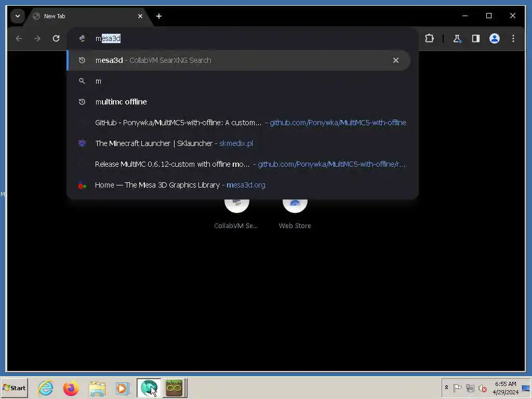Select mesa3d CollabVM SearXNG Search suggestion
The image size is (532, 399).
click(x=238, y=60)
